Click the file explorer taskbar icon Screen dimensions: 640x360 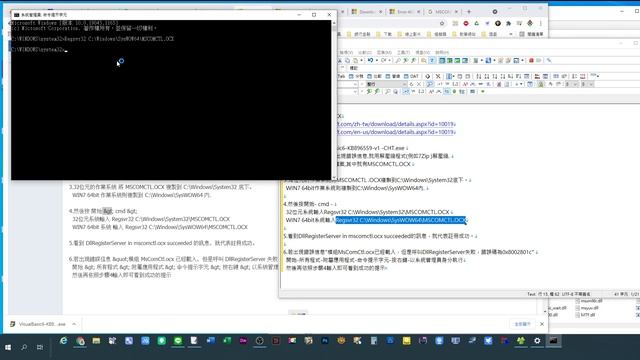pyautogui.click(x=96, y=341)
